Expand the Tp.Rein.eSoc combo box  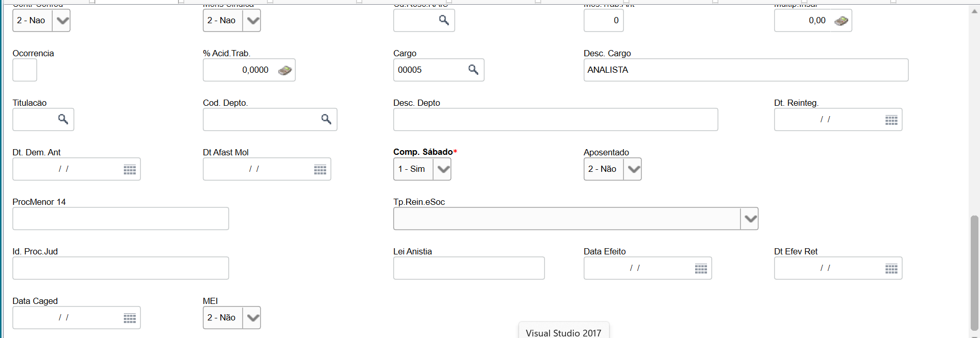coord(750,219)
